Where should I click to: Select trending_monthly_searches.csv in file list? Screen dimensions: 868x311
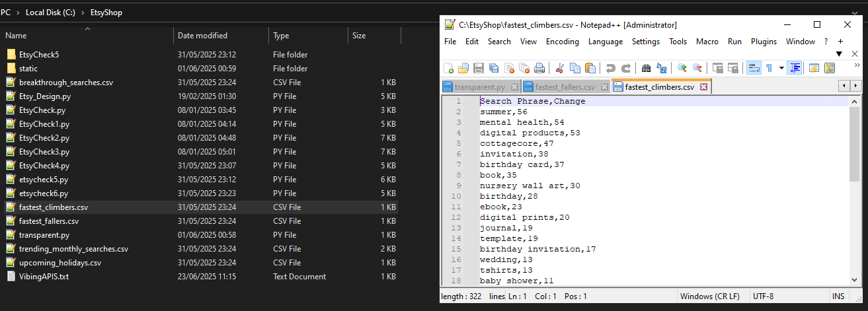pos(73,249)
